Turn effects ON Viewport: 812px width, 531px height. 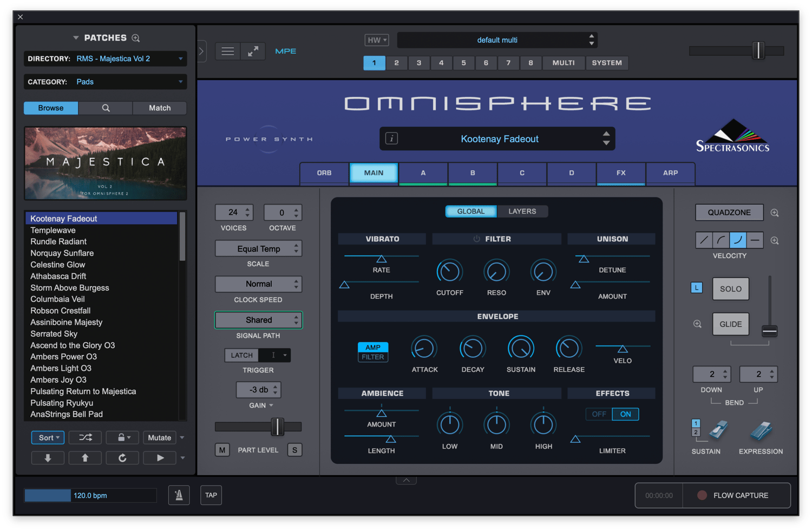click(626, 414)
